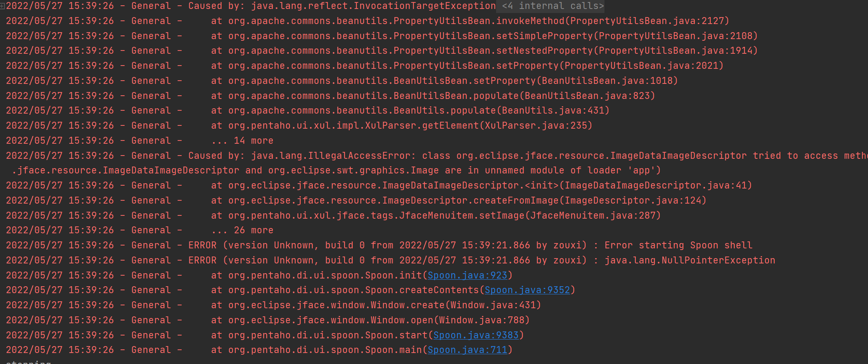Follow the Spoon.java:9383 link

(x=476, y=335)
